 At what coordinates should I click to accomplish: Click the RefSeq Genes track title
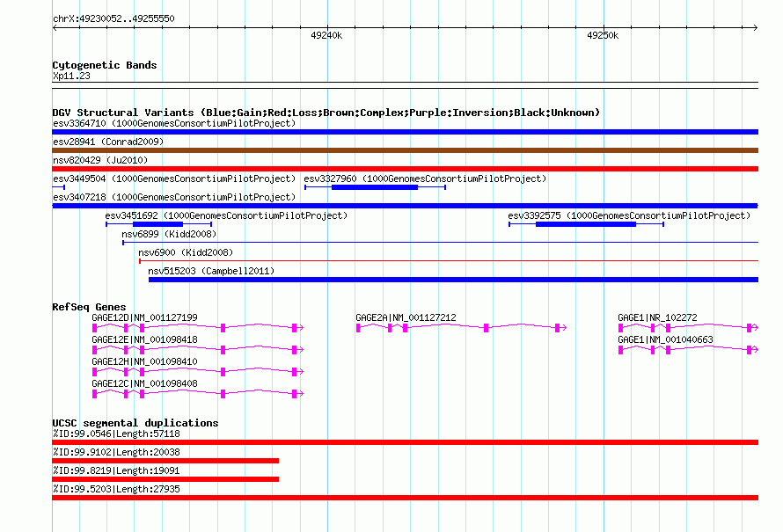(89, 307)
